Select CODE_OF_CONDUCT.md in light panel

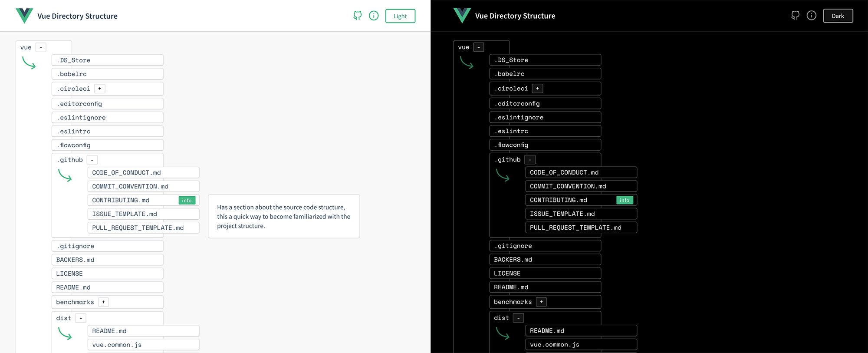click(144, 173)
